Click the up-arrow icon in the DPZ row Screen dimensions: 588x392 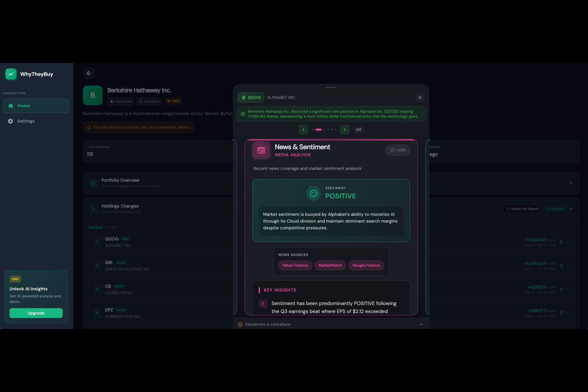click(97, 313)
